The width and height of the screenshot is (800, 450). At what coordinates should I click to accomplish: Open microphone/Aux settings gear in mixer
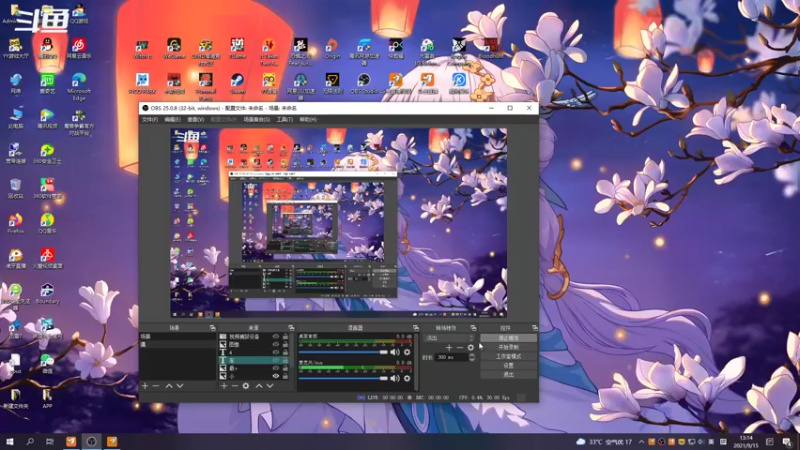pyautogui.click(x=407, y=379)
